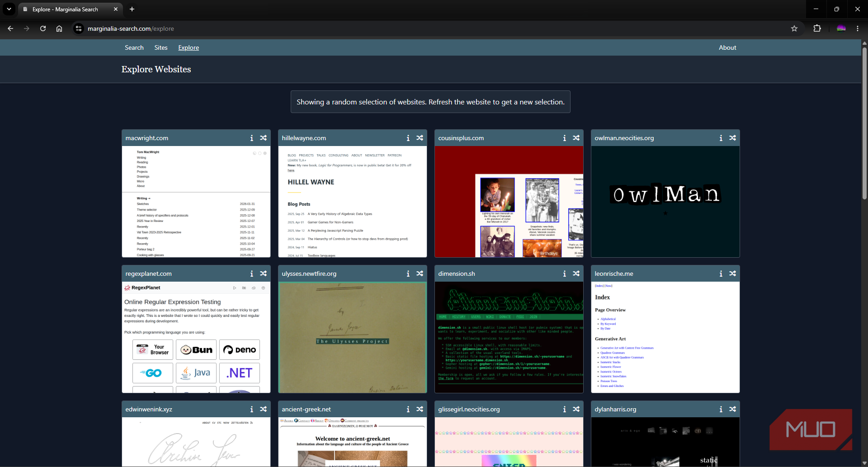This screenshot has width=868, height=467.
Task: Go back in browser history
Action: click(10, 28)
